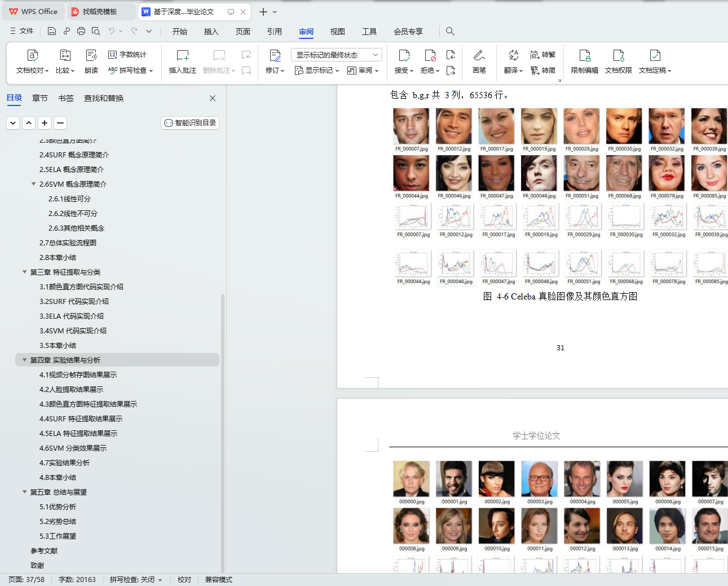This screenshot has width=728, height=586.
Task: Switch to the 开始 ribbon tab
Action: coord(180,32)
